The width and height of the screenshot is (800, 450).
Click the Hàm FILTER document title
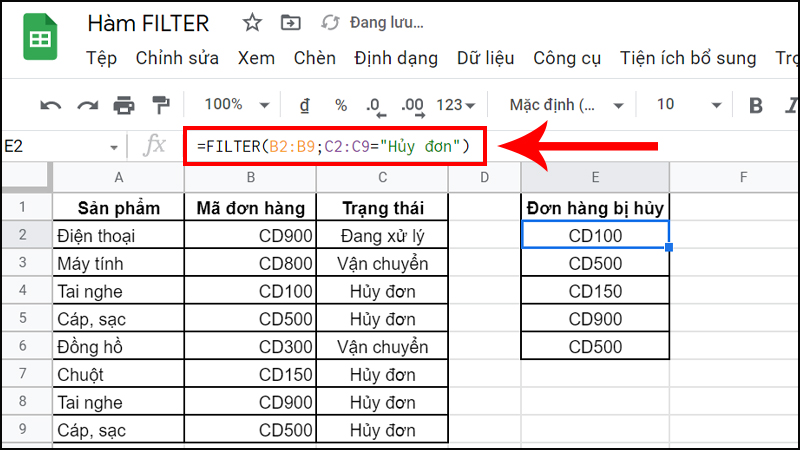tap(148, 22)
